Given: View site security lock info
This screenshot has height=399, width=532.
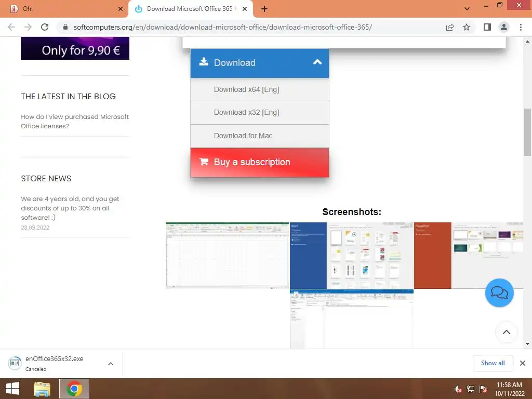Looking at the screenshot, I should coord(65,27).
